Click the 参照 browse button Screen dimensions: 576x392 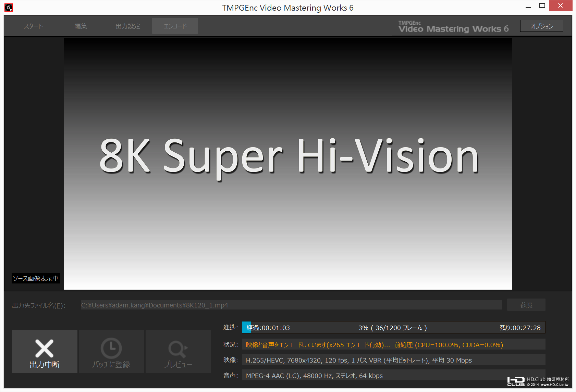click(526, 305)
